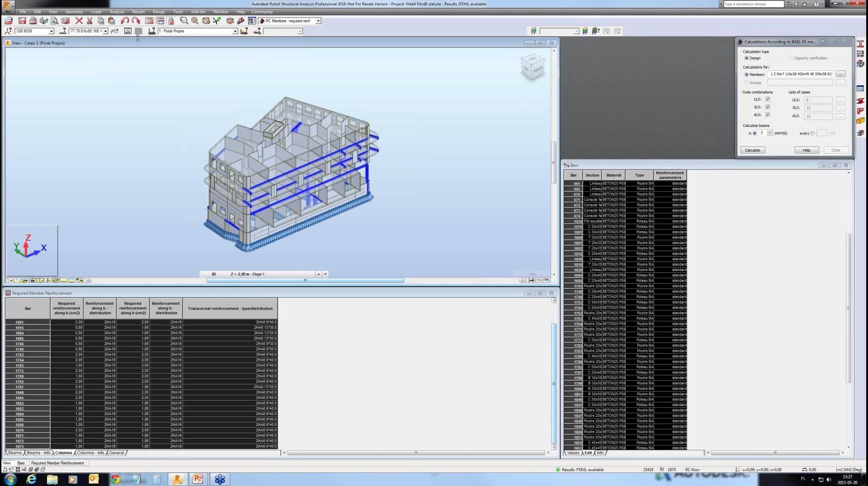Viewport: 868px width, 486px height.
Task: Open the RC Members - required reinf. dropdown
Action: point(318,20)
